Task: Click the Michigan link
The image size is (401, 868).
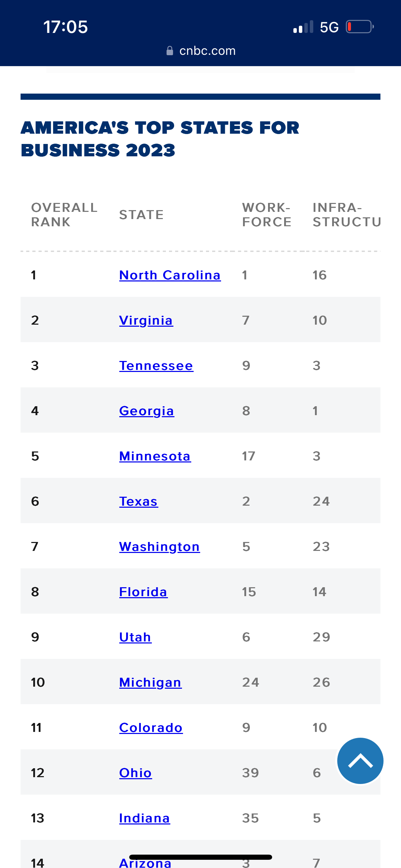Action: pos(150,682)
